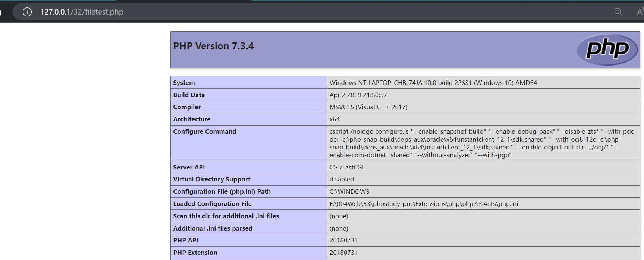
Task: Click the CGI/FastCGI value
Action: point(346,167)
